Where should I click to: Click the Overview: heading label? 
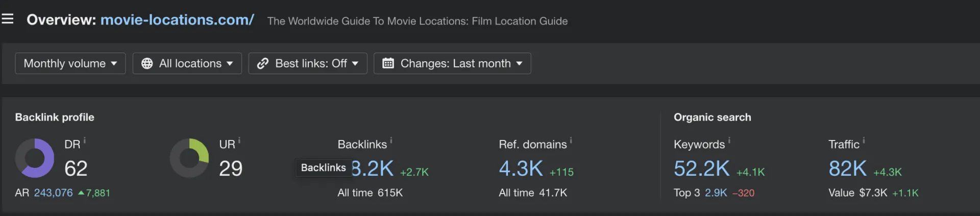tap(61, 20)
